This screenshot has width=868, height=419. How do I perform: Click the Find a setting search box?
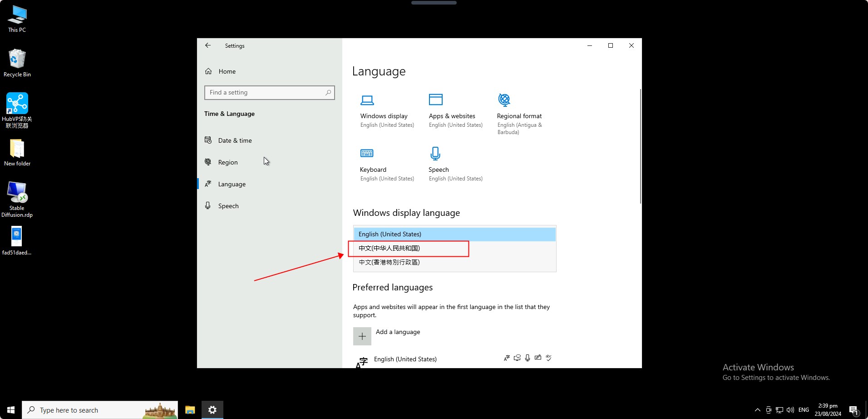269,93
